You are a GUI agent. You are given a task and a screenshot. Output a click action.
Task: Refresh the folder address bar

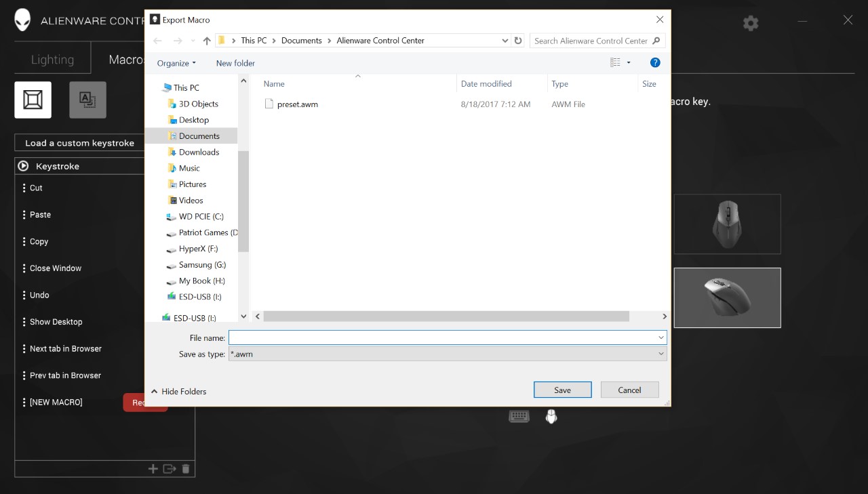tap(518, 41)
